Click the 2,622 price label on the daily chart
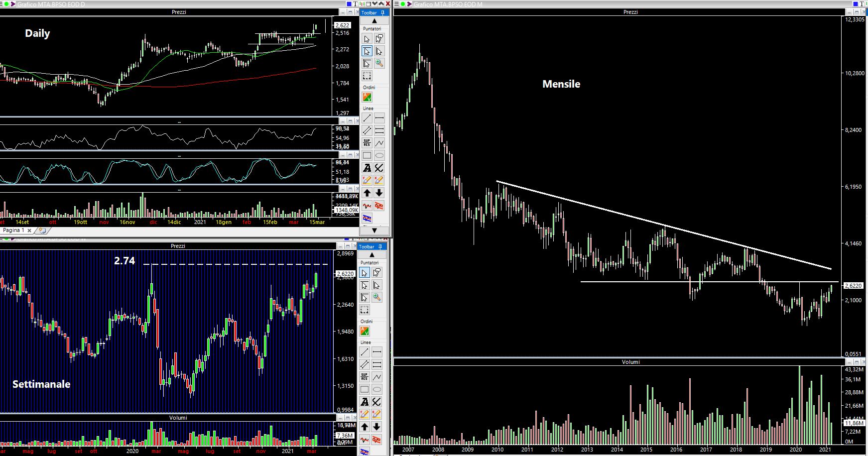The width and height of the screenshot is (868, 456). pyautogui.click(x=342, y=25)
